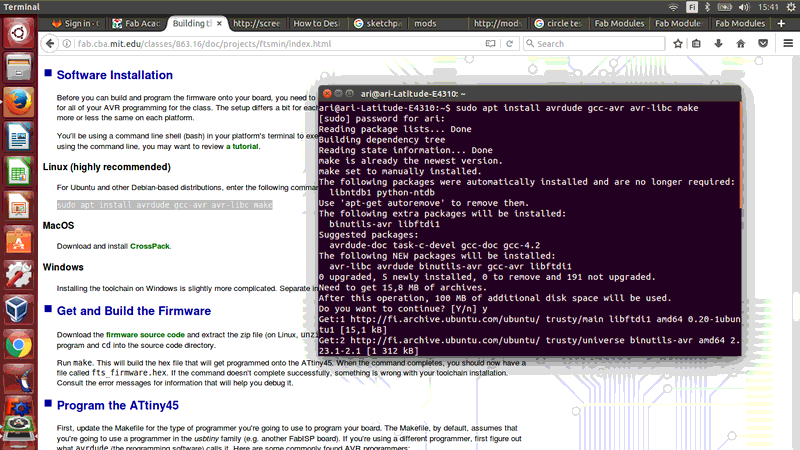The width and height of the screenshot is (800, 450).
Task: Open the site information icon in URL bar
Action: pos(67,44)
